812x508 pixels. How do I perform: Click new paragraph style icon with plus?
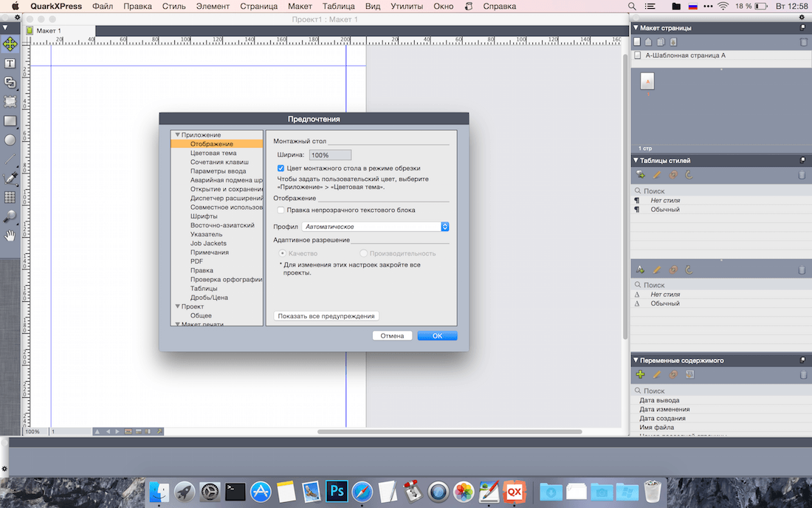(x=641, y=175)
